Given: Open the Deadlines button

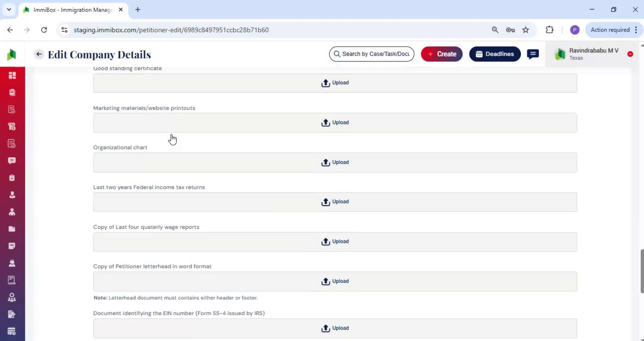Looking at the screenshot, I should [x=495, y=54].
